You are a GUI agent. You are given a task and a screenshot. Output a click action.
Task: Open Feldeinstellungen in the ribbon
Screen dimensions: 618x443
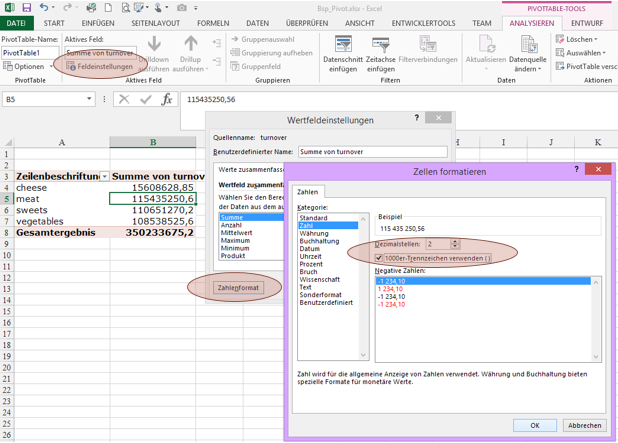coord(99,67)
